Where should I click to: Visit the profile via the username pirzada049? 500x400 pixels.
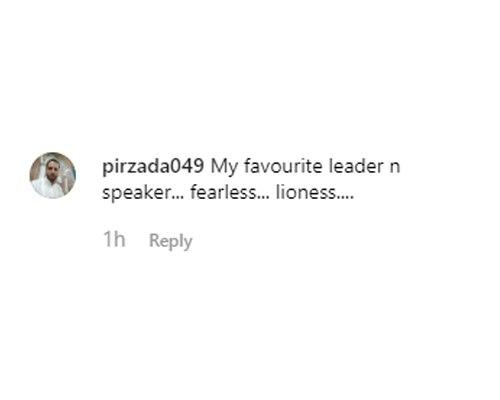tap(153, 166)
